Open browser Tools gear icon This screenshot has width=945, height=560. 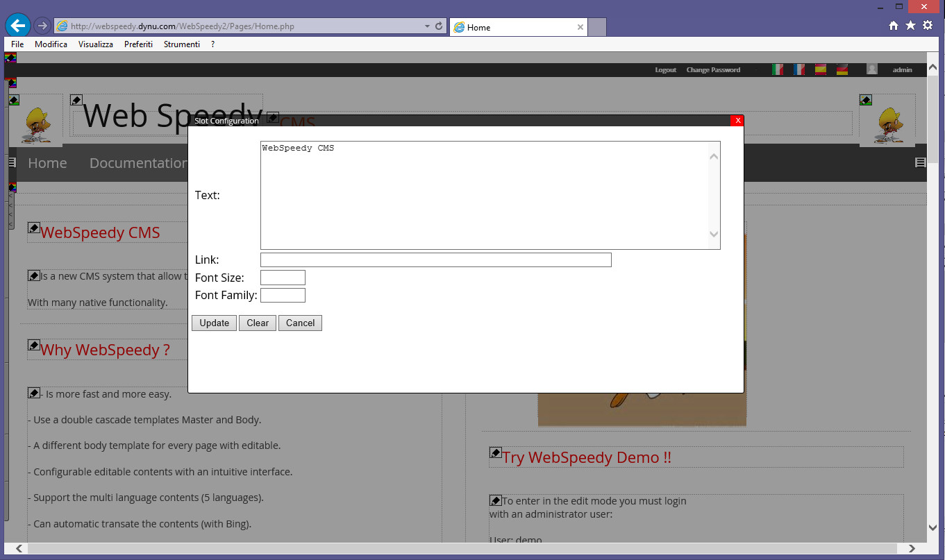[928, 26]
